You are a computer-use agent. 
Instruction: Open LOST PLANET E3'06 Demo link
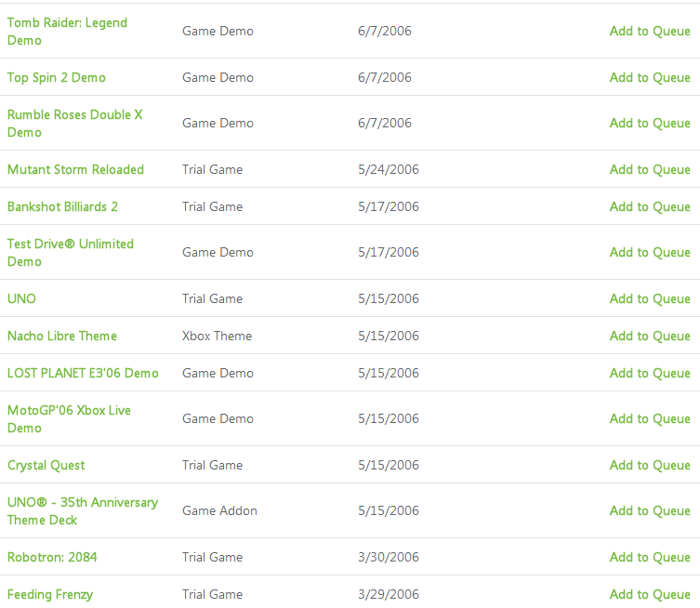83,373
